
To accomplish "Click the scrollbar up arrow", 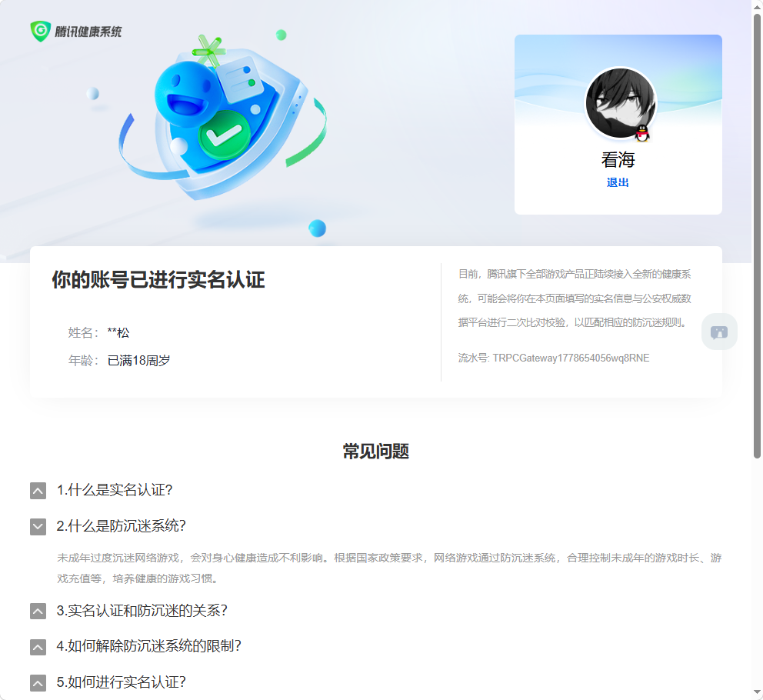I will coord(757,6).
